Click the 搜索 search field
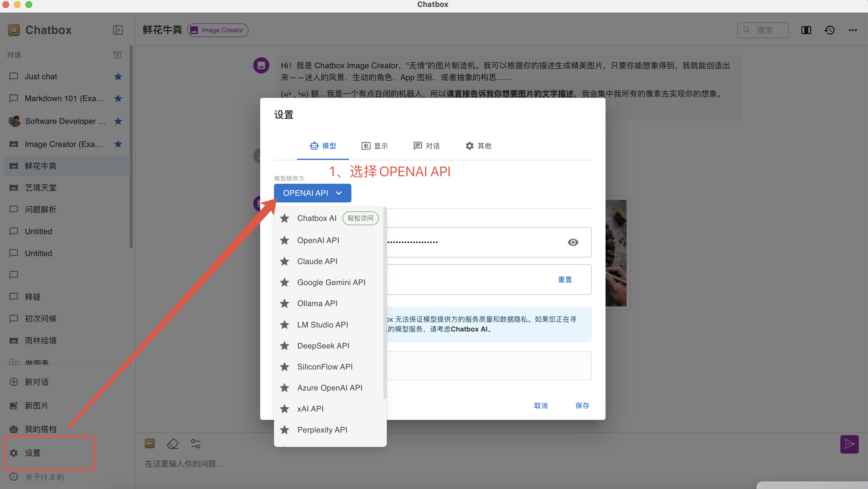This screenshot has height=489, width=868. tap(763, 30)
